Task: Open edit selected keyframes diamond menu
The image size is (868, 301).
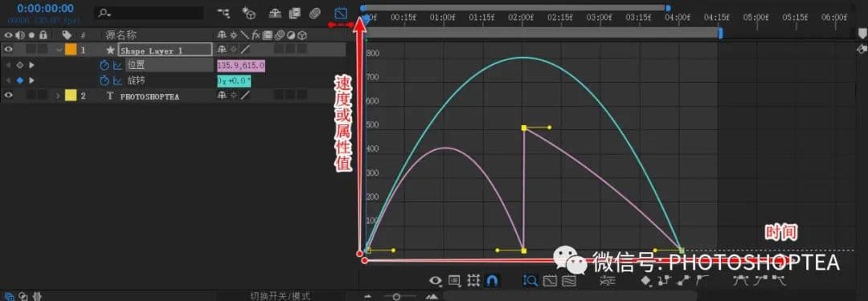Action: point(646,281)
